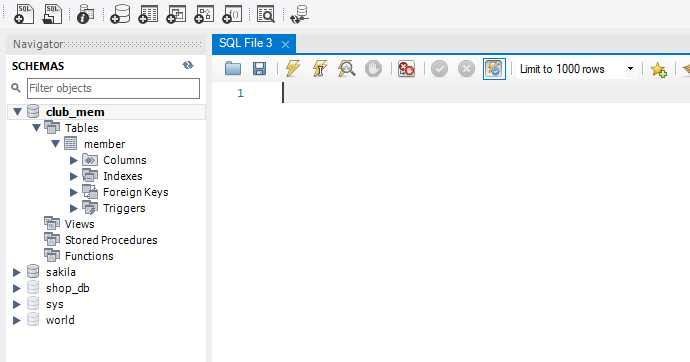Close SQL File 3 tab
This screenshot has height=362, width=690.
[x=285, y=44]
